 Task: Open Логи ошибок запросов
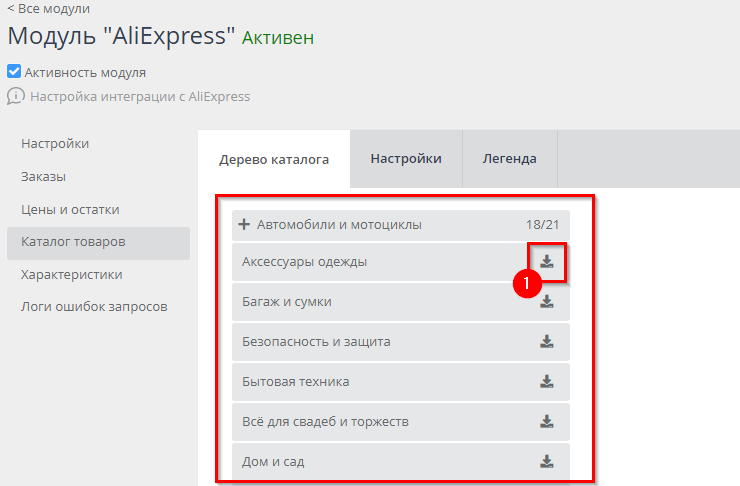coord(94,307)
